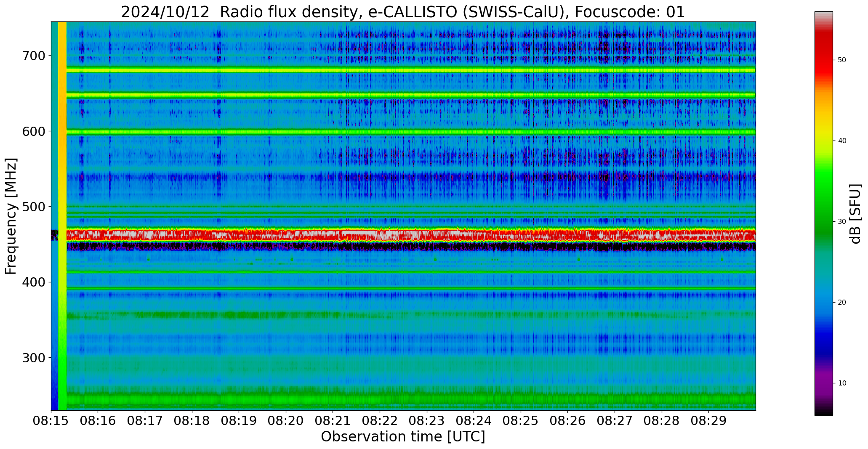868x449 pixels.
Task: Click the green region of the colorbar
Action: click(x=823, y=202)
